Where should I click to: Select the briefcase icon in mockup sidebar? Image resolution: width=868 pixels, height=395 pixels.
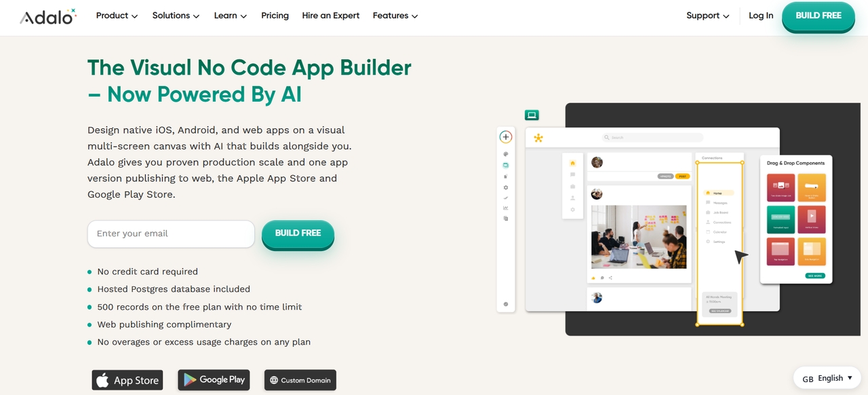pos(572,186)
